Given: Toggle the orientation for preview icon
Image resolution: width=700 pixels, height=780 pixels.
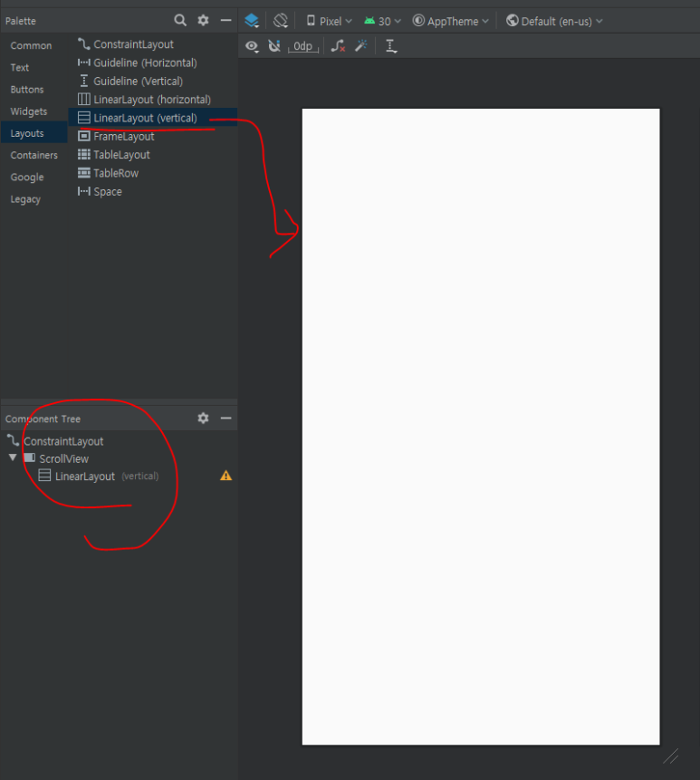Looking at the screenshot, I should (x=281, y=21).
